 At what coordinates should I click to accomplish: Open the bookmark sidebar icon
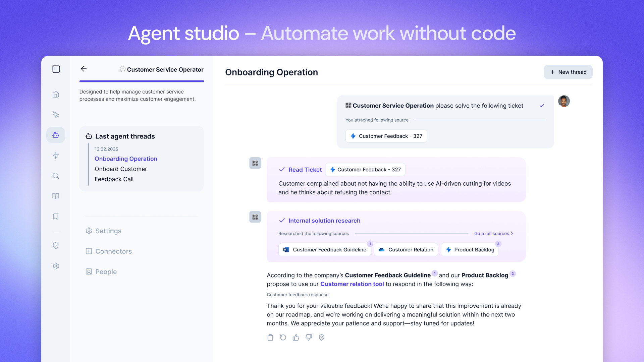(x=56, y=217)
